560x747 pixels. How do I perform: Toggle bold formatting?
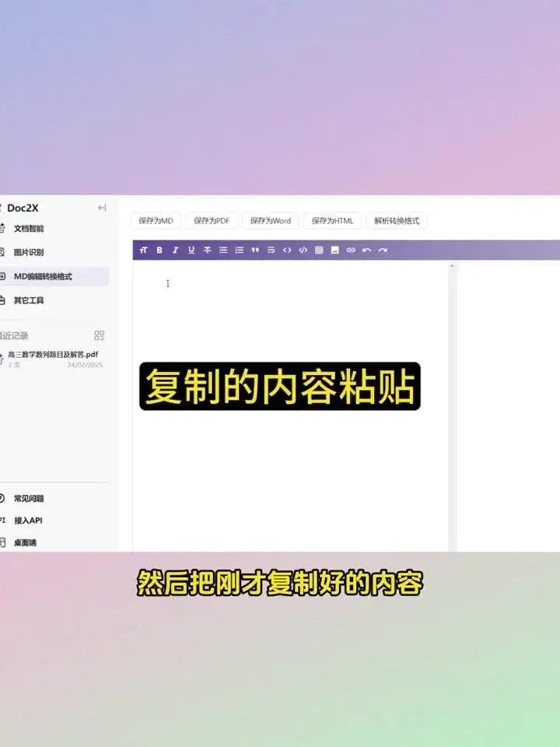[159, 250]
